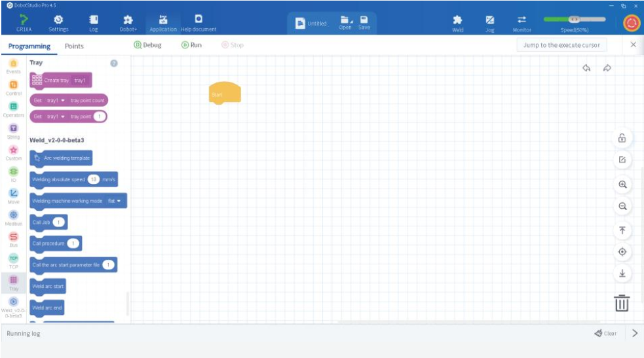Viewport: 644px width, 358px height.
Task: Select the Bus block category
Action: point(14,240)
